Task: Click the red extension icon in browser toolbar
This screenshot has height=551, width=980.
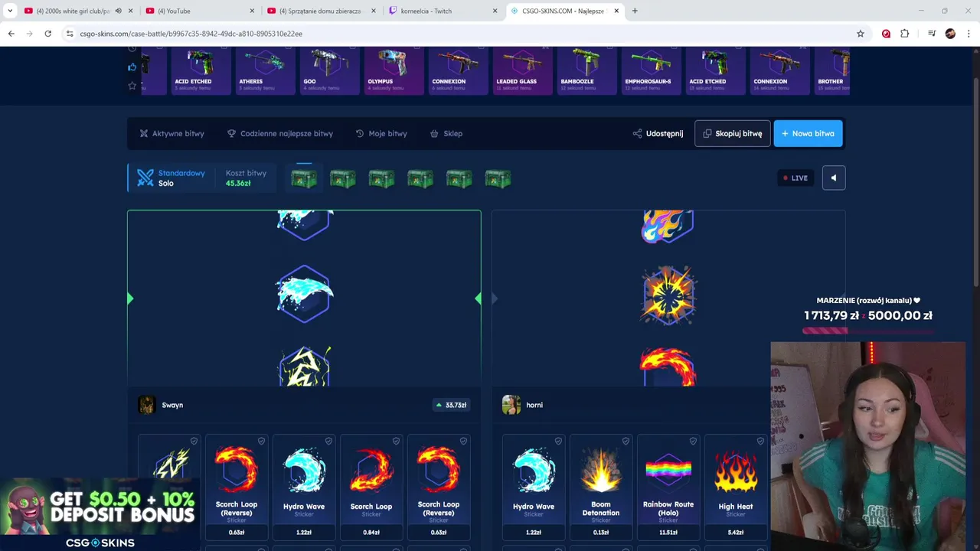Action: pos(886,34)
